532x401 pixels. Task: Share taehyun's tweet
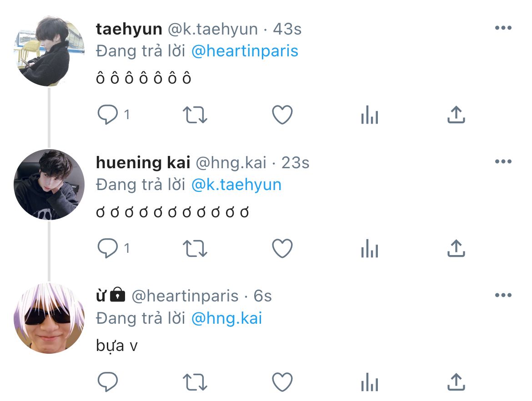[x=456, y=115]
